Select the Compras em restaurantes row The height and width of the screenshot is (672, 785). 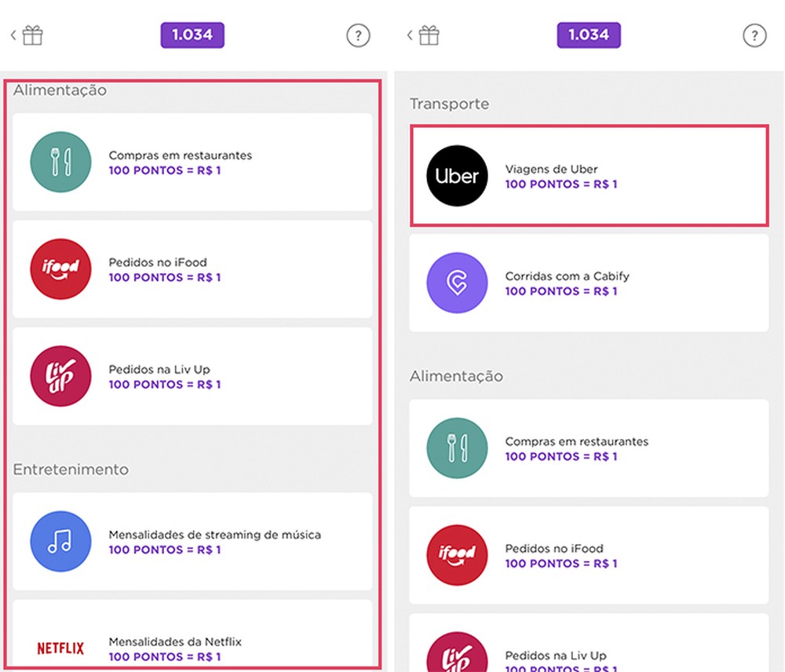pos(192,162)
